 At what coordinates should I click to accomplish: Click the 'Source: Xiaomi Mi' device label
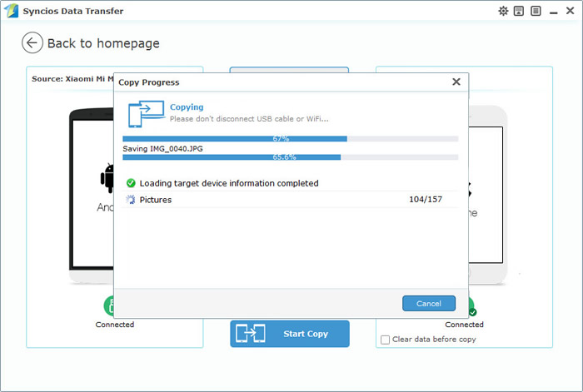coord(72,79)
